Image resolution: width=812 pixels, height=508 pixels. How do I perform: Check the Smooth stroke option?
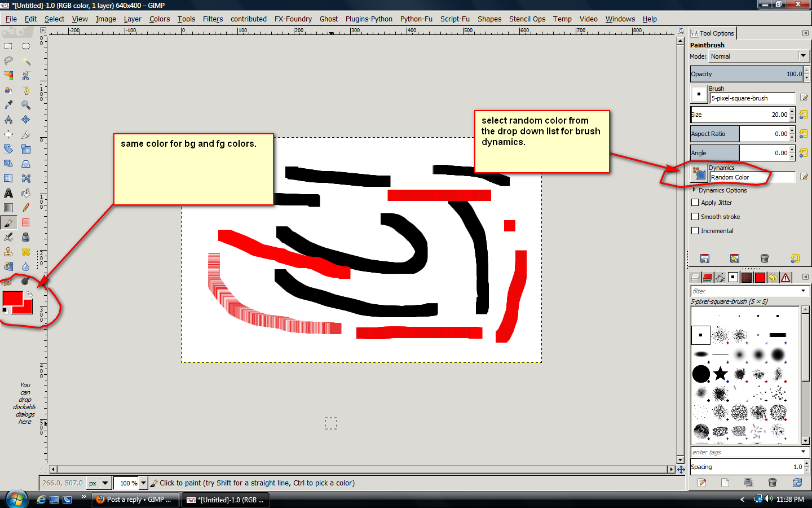pos(695,217)
